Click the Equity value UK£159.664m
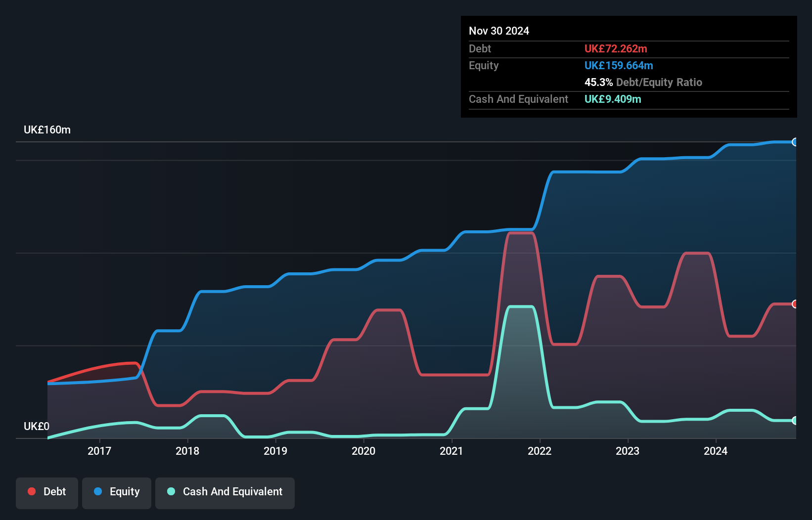This screenshot has width=812, height=520. [x=619, y=65]
